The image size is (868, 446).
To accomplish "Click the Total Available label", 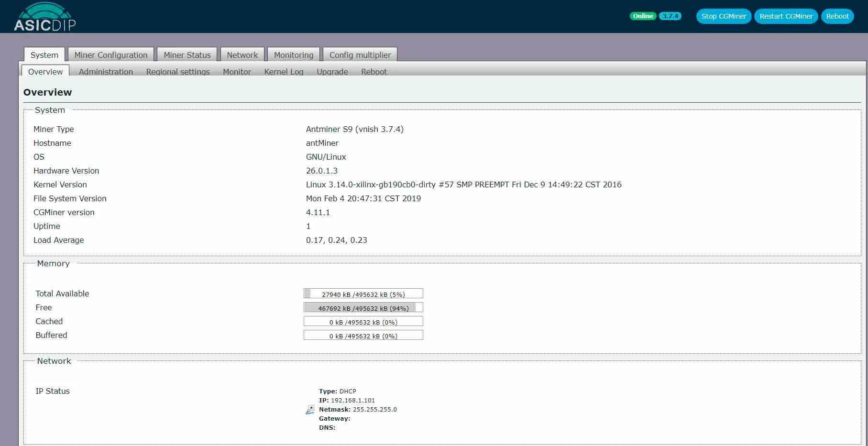I will [x=62, y=294].
